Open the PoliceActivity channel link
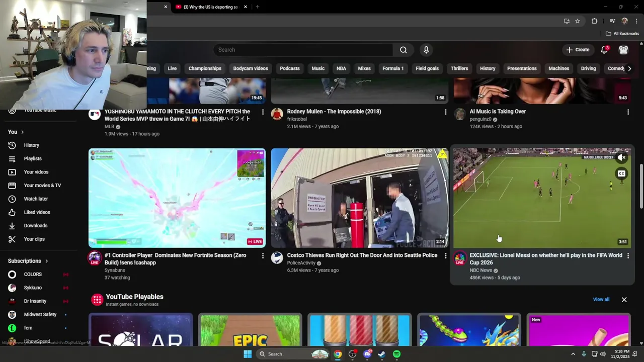The width and height of the screenshot is (644, 362). [301, 263]
